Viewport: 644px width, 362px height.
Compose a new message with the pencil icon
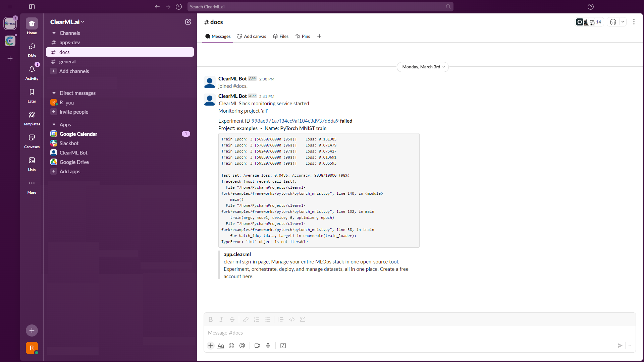click(x=188, y=22)
